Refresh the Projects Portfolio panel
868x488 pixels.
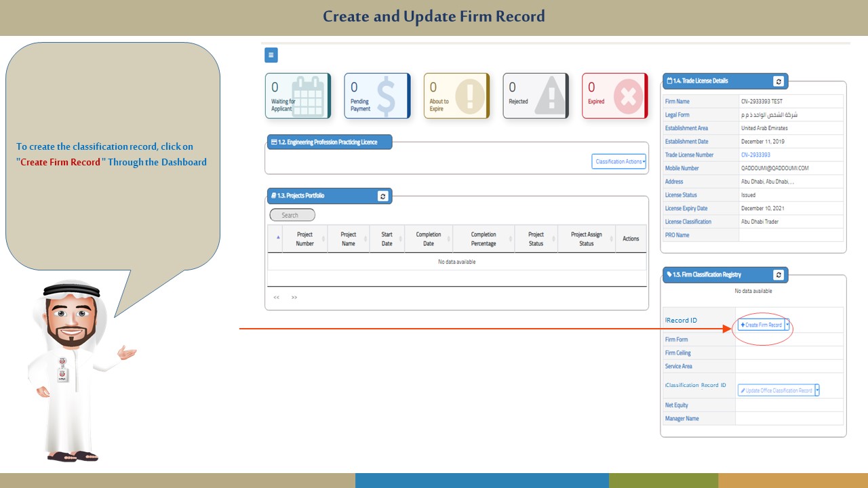point(383,196)
